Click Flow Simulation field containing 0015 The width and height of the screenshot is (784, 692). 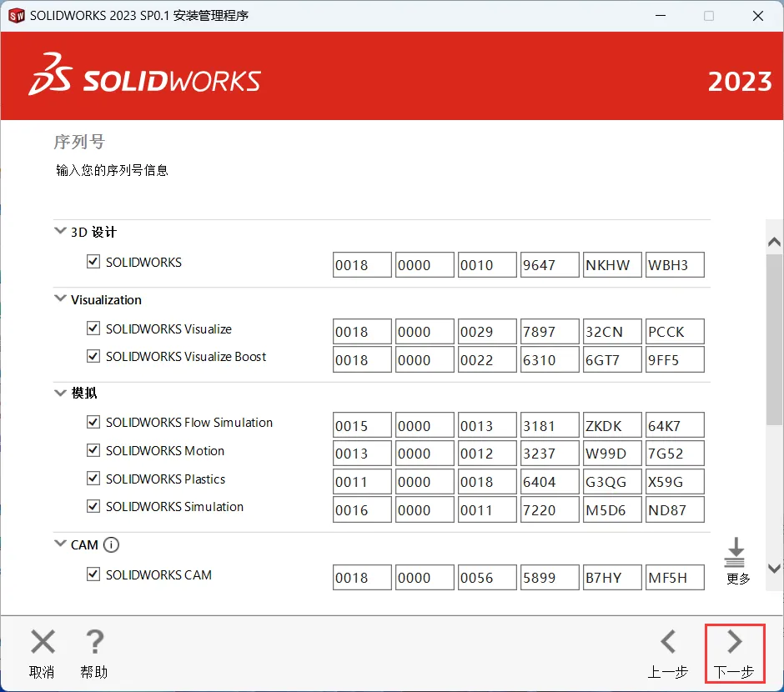[x=362, y=425]
